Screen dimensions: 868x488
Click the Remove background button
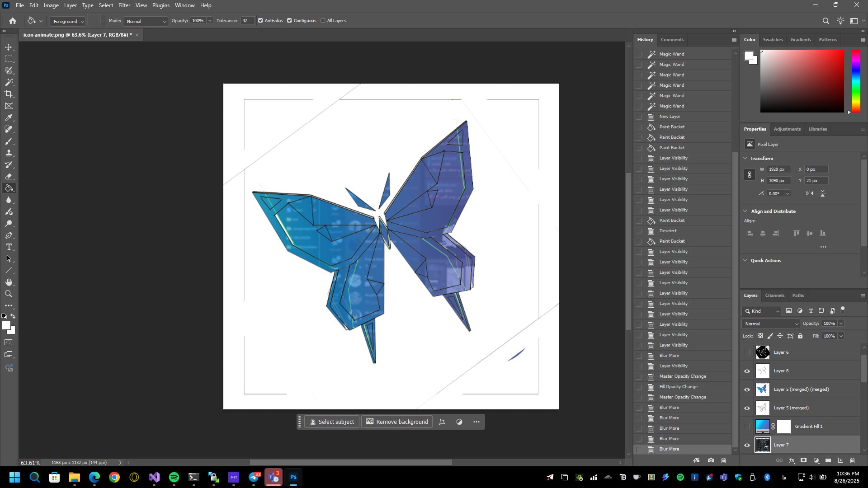tap(397, 422)
